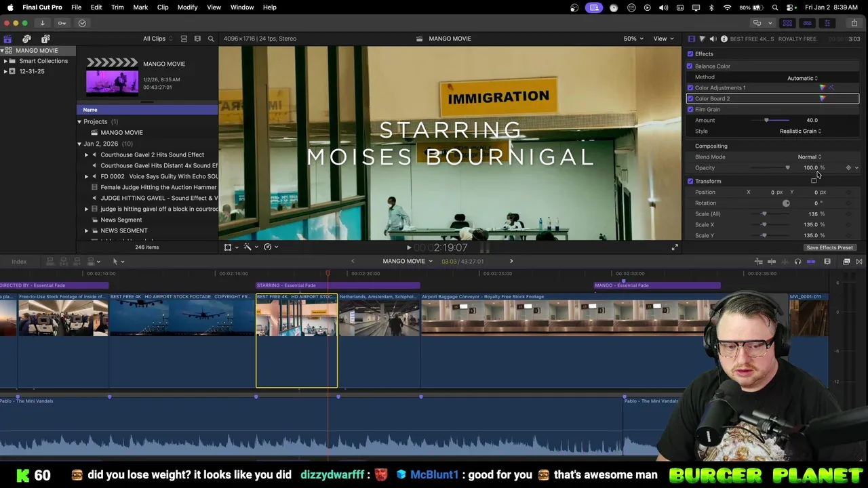The image size is (868, 488).
Task: Open the viewer View options dropdown
Action: pos(663,39)
